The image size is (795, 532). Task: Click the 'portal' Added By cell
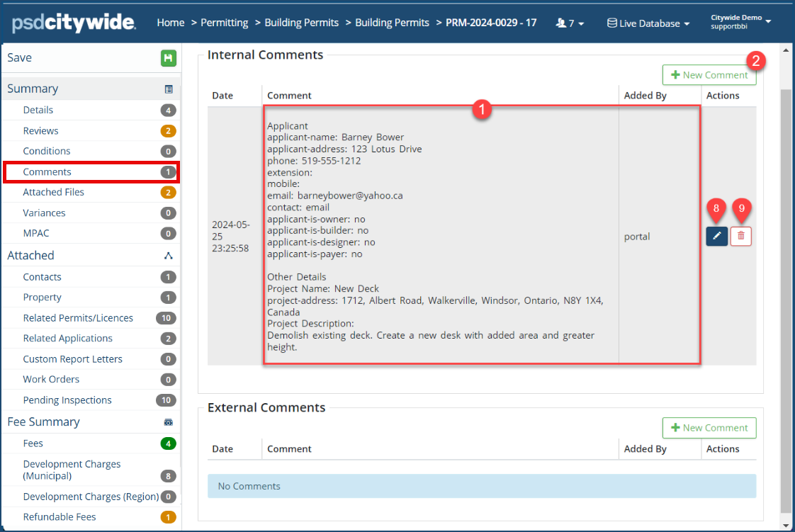[637, 237]
